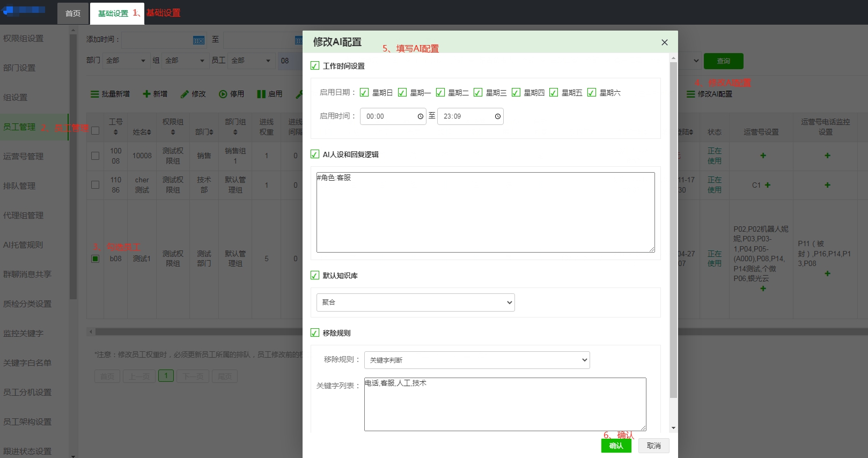This screenshot has height=458, width=868.
Task: Toggle AI人设和回复逻辑 checkbox
Action: (315, 154)
